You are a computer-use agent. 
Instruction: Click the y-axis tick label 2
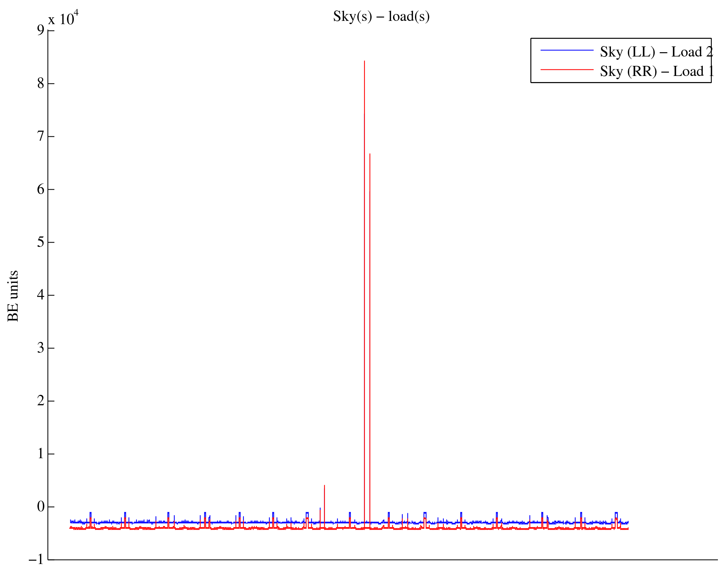click(x=40, y=401)
